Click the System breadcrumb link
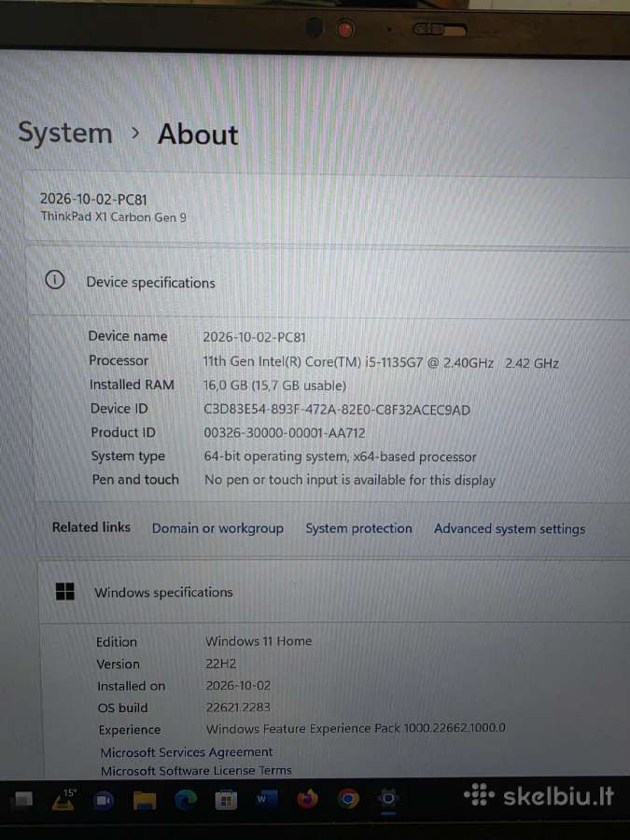 [65, 133]
